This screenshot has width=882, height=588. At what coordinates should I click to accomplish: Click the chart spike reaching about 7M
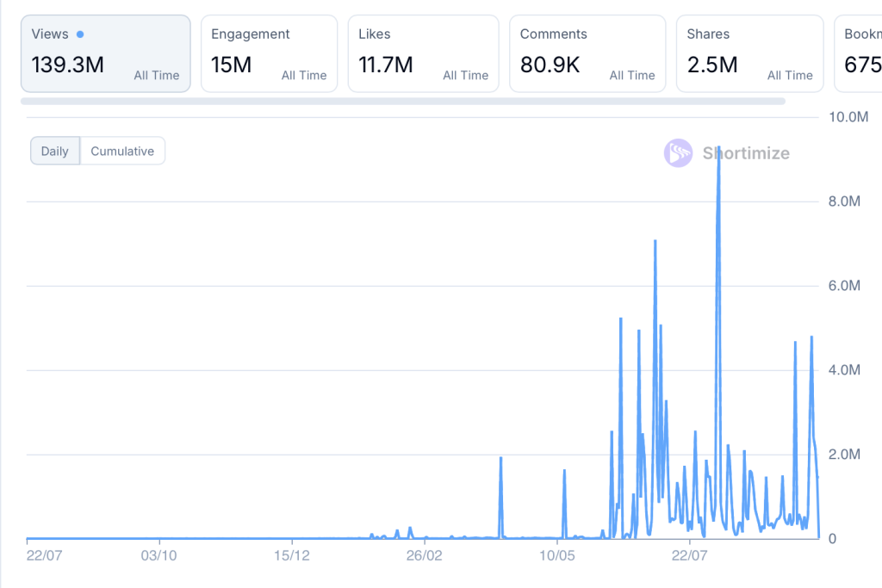click(x=655, y=242)
